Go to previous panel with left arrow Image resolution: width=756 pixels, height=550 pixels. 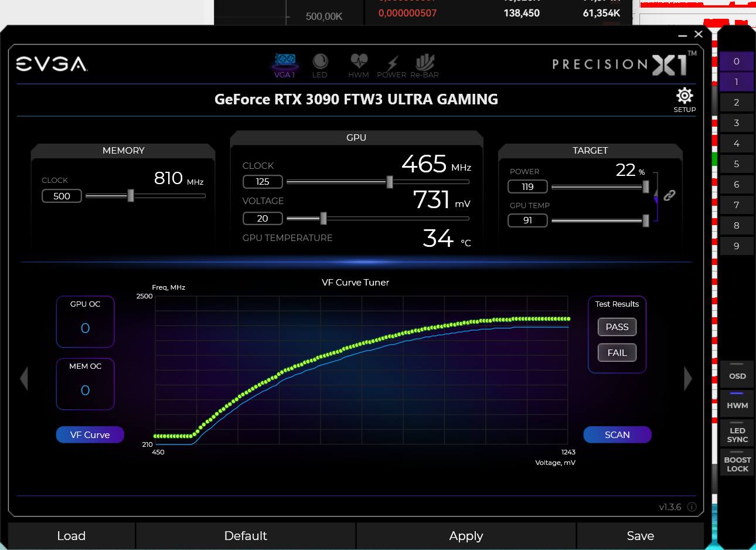pos(24,378)
